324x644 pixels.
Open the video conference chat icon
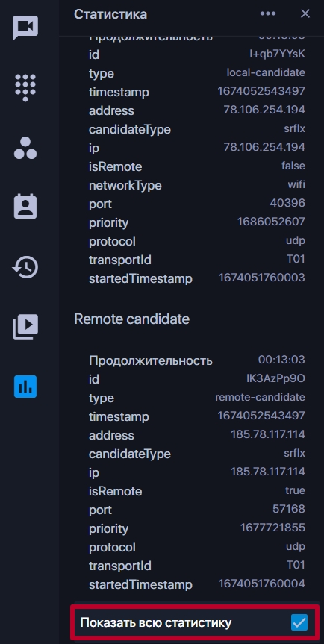click(25, 28)
